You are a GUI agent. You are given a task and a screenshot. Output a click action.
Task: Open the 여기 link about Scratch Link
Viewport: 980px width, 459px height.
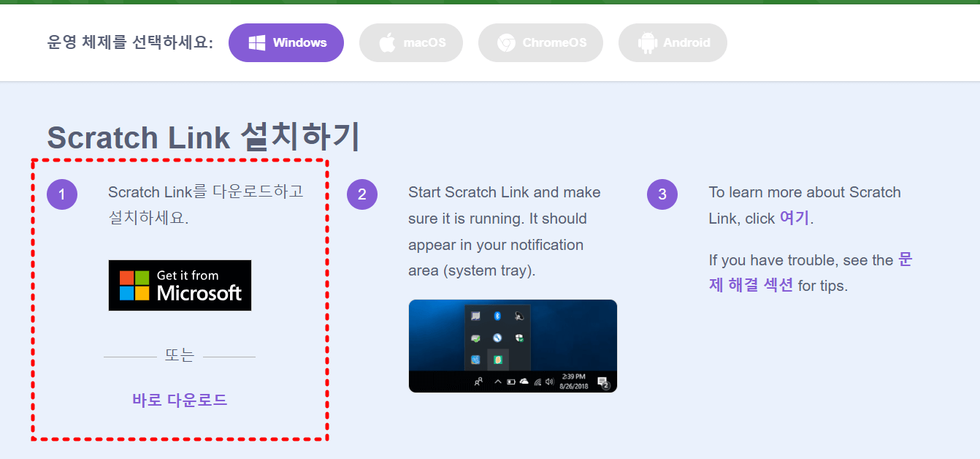[x=795, y=218]
